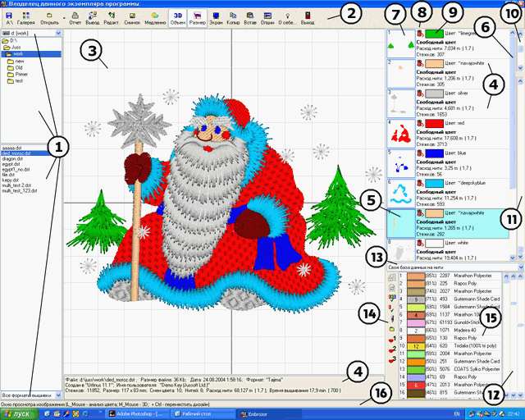Click the heart 2 favorite icon
Image resolution: width=525 pixels, height=420 pixels.
pyautogui.click(x=392, y=350)
